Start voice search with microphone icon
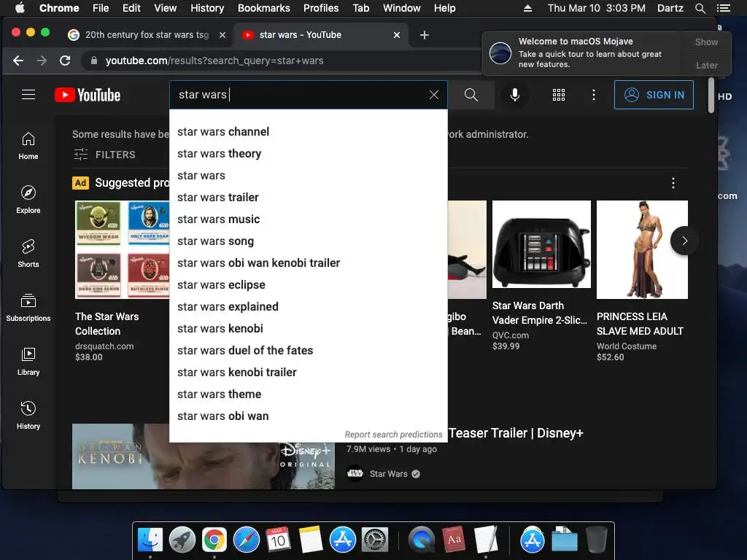This screenshot has width=747, height=560. point(514,95)
